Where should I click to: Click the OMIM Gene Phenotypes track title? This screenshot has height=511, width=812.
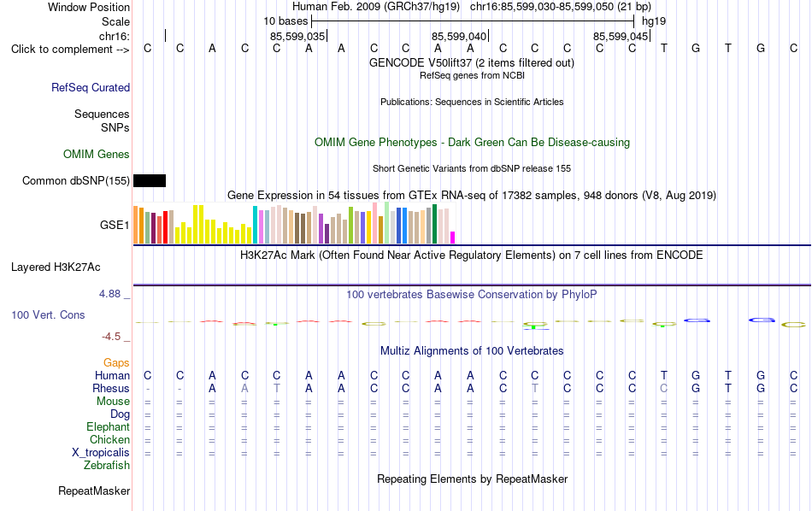[473, 143]
